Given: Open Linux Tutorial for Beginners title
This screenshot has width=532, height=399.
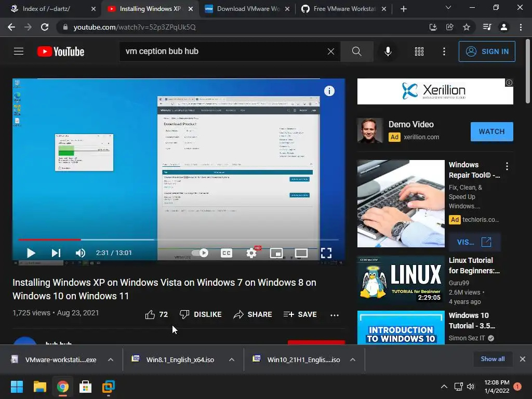Looking at the screenshot, I should pos(474,265).
